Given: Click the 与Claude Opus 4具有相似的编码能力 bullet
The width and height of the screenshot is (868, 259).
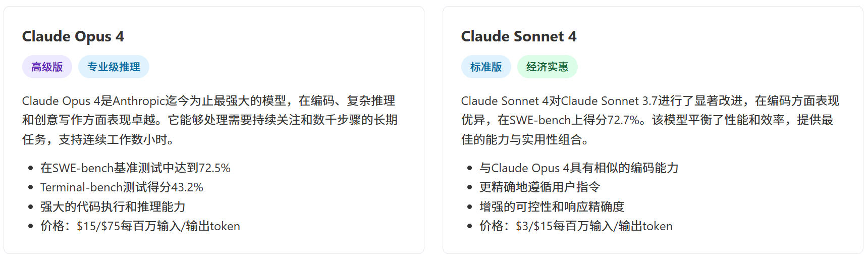Looking at the screenshot, I should [579, 168].
